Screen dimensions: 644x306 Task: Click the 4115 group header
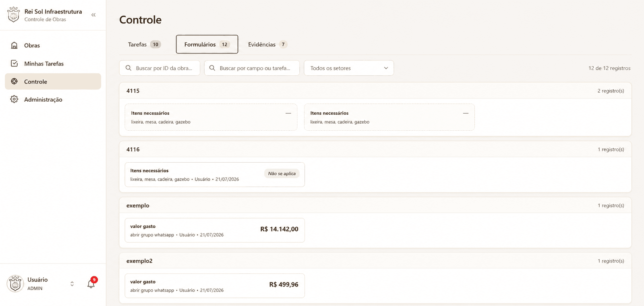click(x=375, y=91)
